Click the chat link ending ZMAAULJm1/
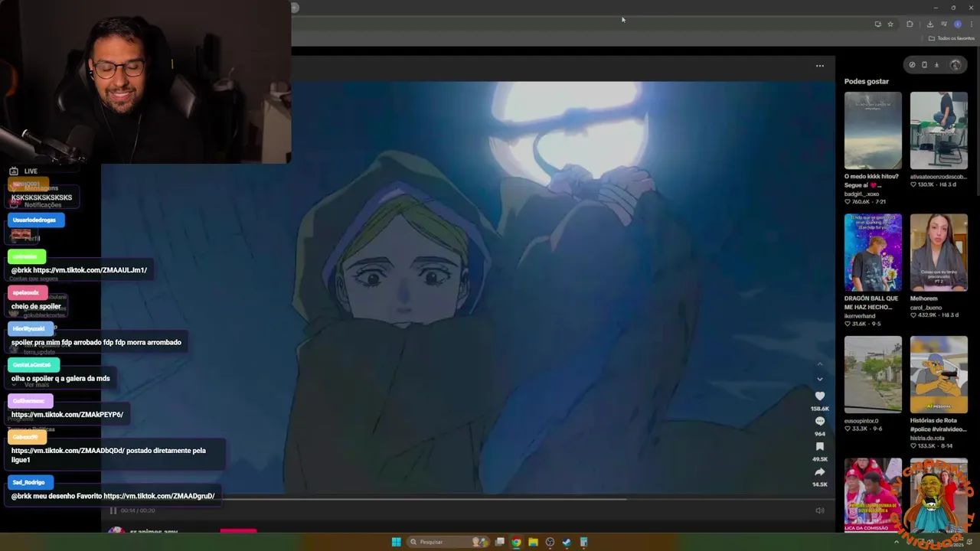 (90, 270)
